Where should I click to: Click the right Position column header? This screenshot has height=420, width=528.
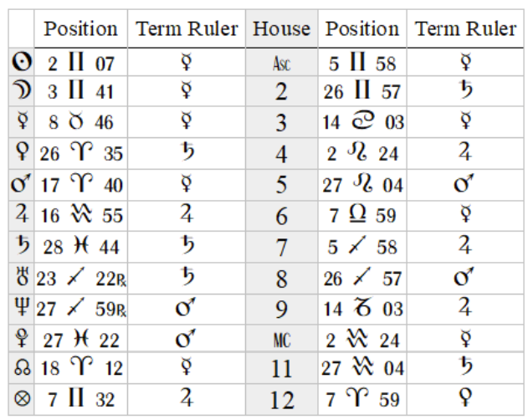pos(362,29)
